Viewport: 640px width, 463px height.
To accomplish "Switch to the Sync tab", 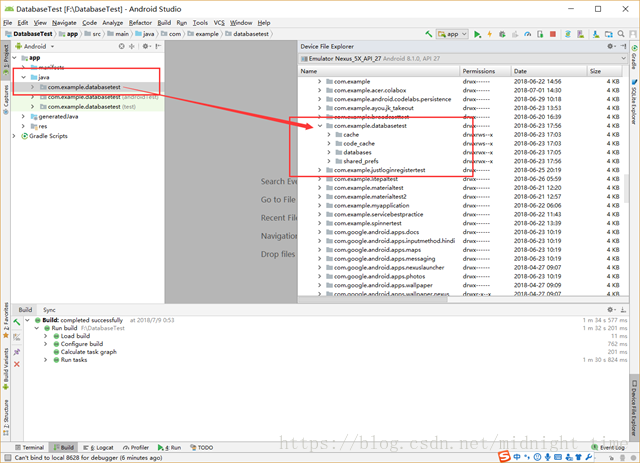I will (x=49, y=310).
